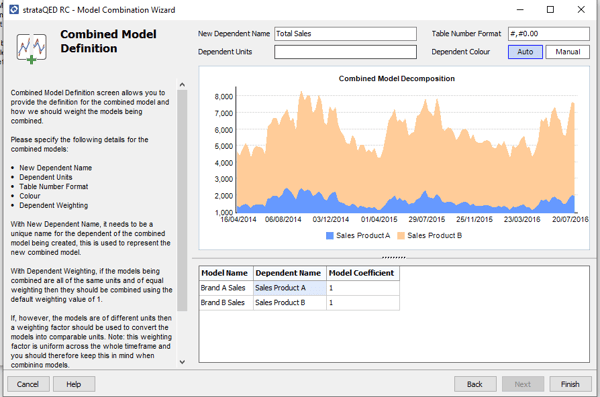Viewport: 600px width, 397px height.
Task: Click the disabled Next button
Action: point(523,384)
